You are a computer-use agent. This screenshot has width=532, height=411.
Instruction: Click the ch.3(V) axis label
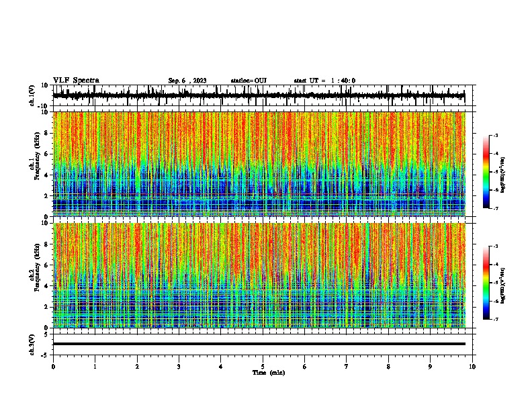coord(32,345)
